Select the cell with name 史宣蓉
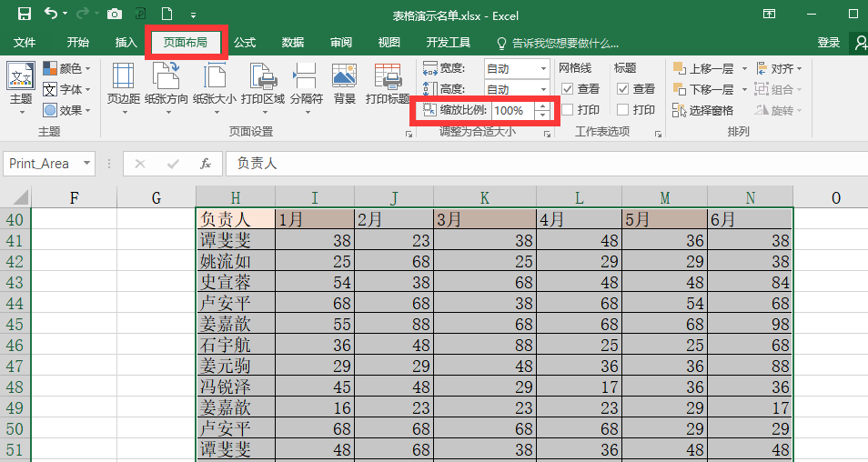 coord(236,282)
